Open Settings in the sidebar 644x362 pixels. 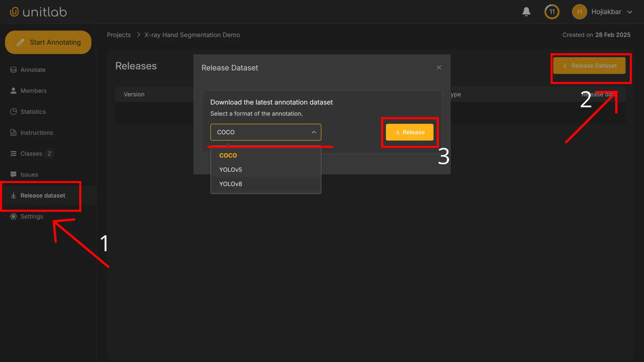point(32,216)
